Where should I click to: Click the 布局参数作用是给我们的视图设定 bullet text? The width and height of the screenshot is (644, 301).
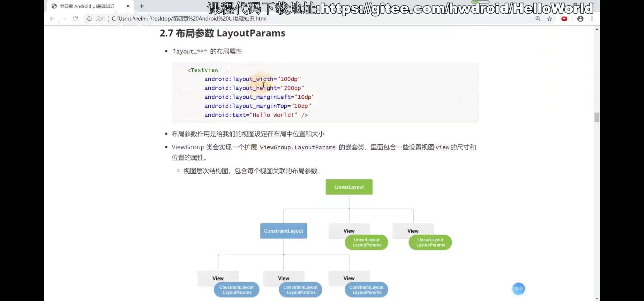(248, 134)
